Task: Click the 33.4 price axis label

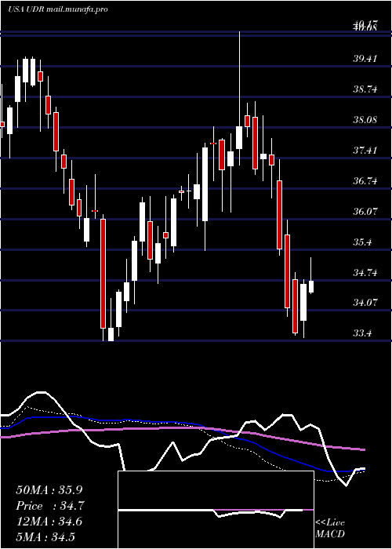Action: (362, 333)
